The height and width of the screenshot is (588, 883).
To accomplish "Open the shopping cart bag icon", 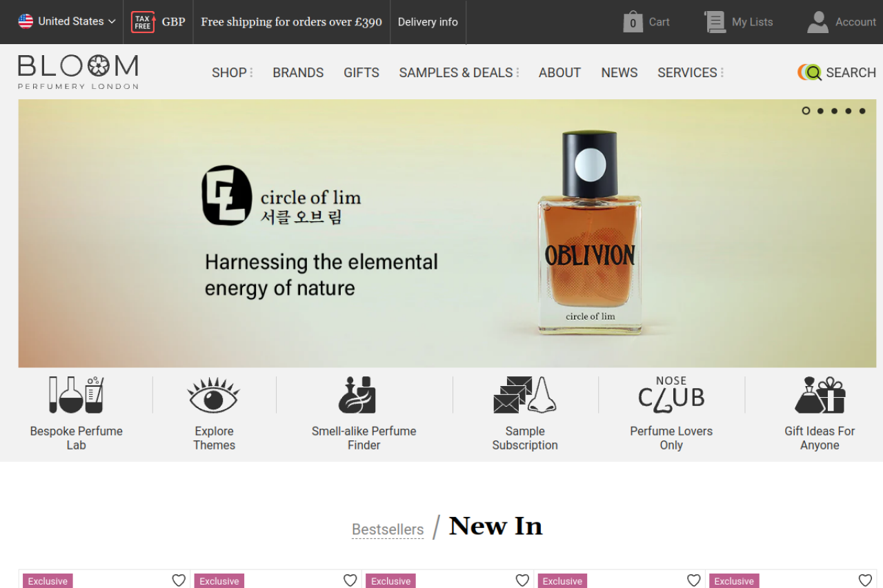I will tap(633, 22).
